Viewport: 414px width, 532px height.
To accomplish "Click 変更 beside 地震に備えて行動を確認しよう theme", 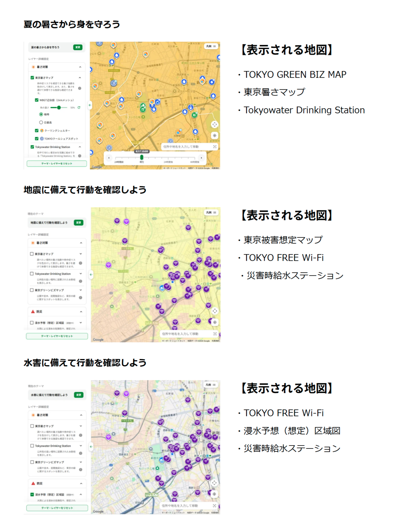I will pos(79,223).
